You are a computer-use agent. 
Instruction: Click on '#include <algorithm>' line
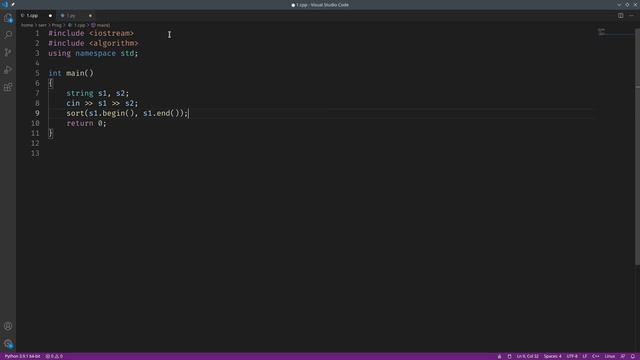pyautogui.click(x=93, y=43)
